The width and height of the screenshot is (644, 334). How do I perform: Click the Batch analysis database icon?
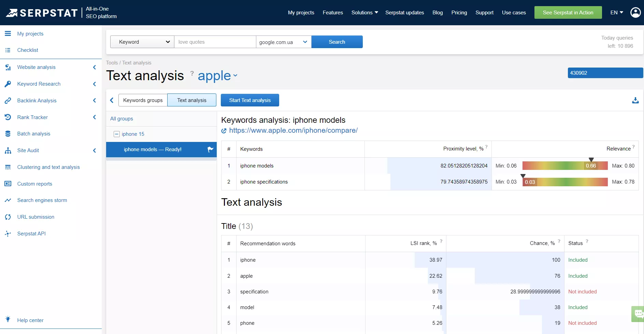(x=8, y=134)
